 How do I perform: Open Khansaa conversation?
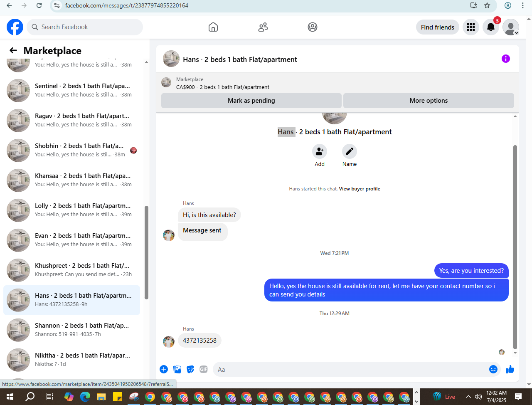[71, 180]
